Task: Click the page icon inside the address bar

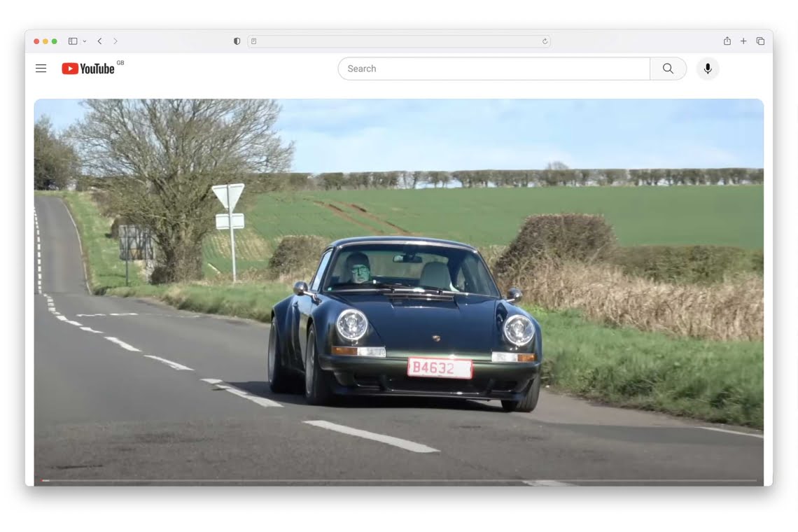Action: [254, 41]
